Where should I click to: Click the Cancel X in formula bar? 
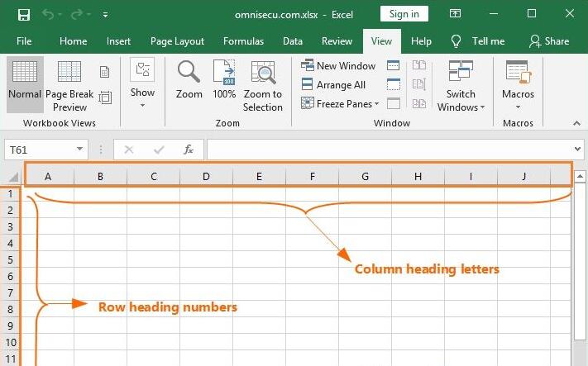click(x=129, y=150)
